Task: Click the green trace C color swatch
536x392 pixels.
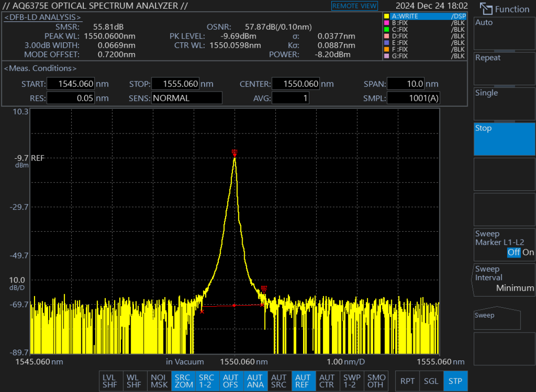Action: 387,29
